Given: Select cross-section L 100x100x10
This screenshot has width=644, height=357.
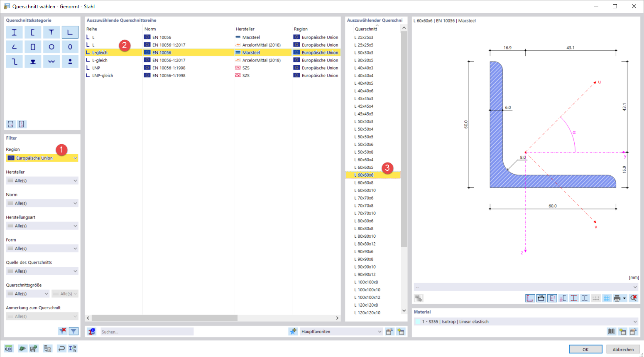Looking at the screenshot, I should [x=373, y=290].
